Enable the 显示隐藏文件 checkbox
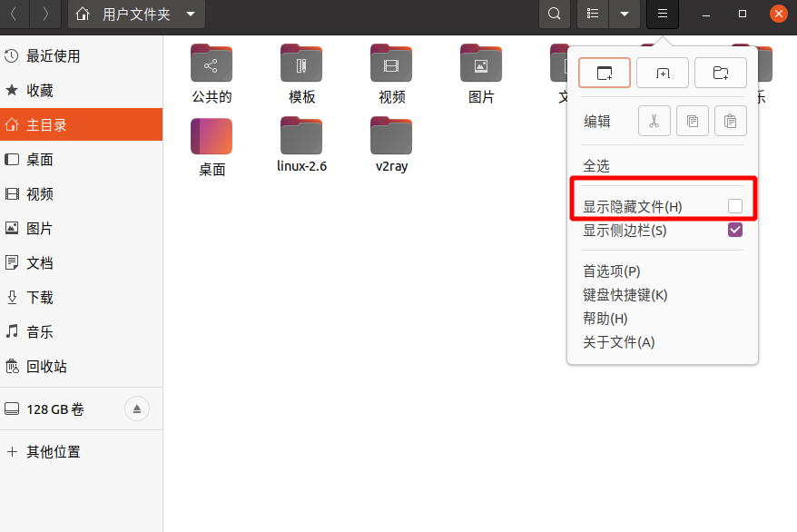 coord(735,206)
